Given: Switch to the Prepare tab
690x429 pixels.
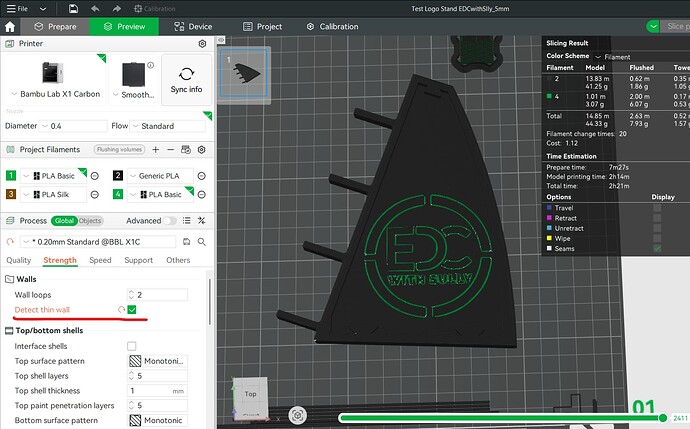Looking at the screenshot, I should [x=55, y=27].
